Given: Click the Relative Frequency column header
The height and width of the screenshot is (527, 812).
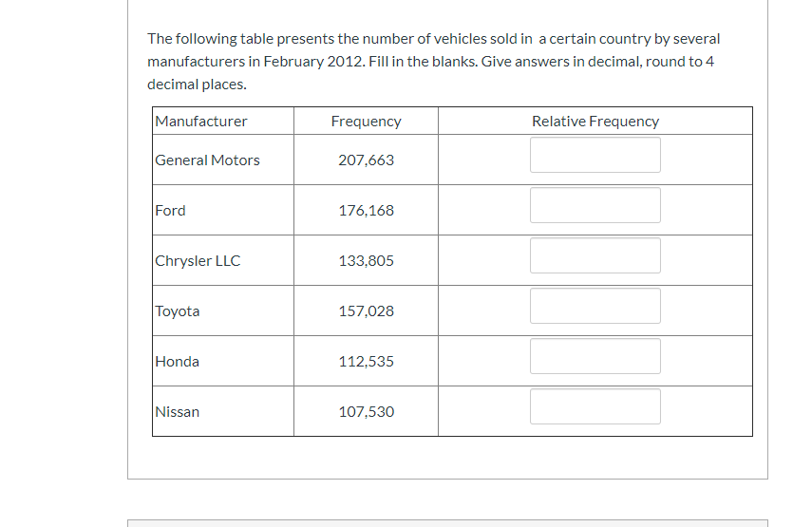Looking at the screenshot, I should [595, 122].
